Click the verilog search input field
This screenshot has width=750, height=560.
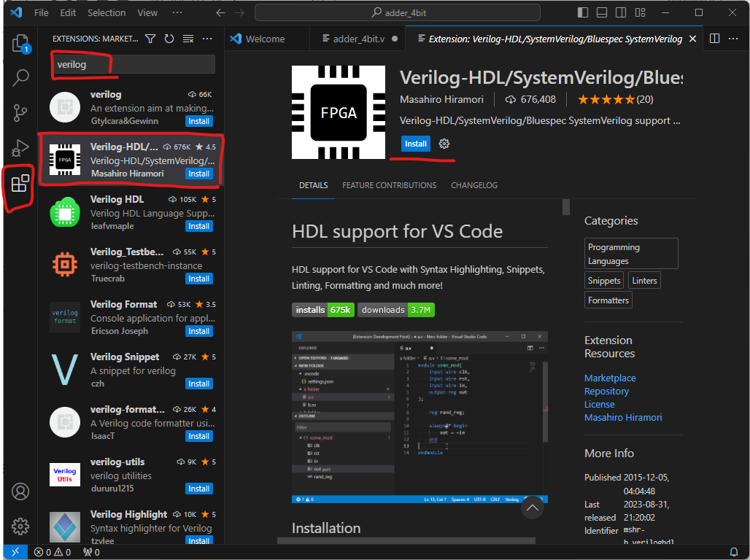[x=133, y=64]
